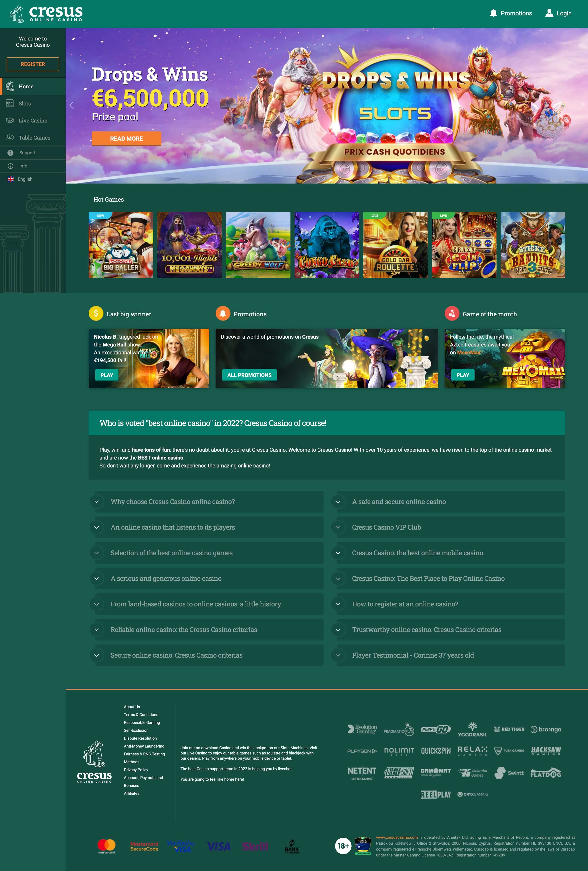Select Home in the sidebar menu

pos(26,87)
